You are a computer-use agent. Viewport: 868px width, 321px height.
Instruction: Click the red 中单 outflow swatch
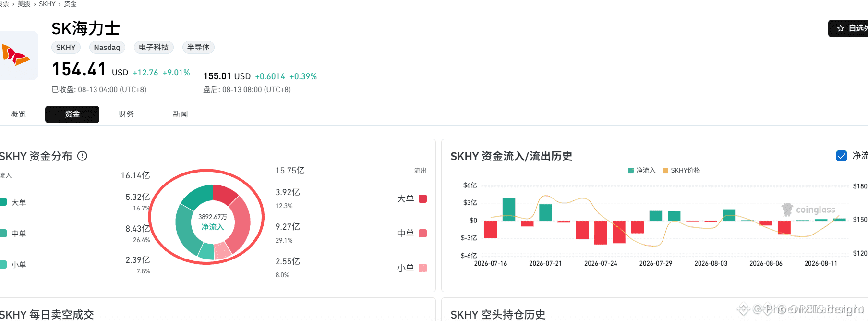[423, 233]
